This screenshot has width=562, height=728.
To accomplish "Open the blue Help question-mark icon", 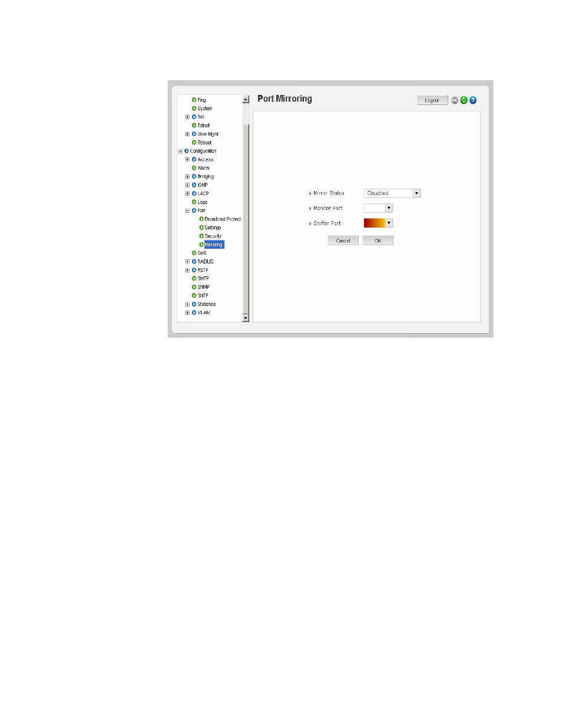I will click(x=472, y=100).
